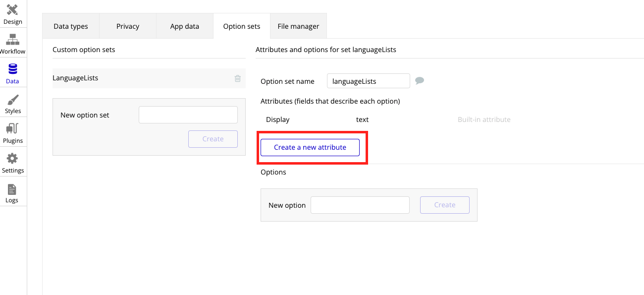Delete LanguageLists using the trash icon
The image size is (644, 295).
(x=238, y=78)
